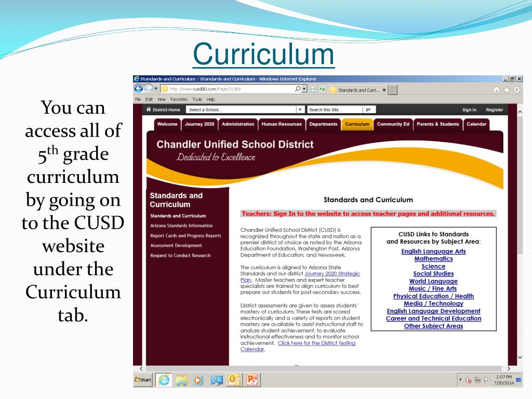Click the Register link
The image size is (532, 399).
click(x=495, y=110)
